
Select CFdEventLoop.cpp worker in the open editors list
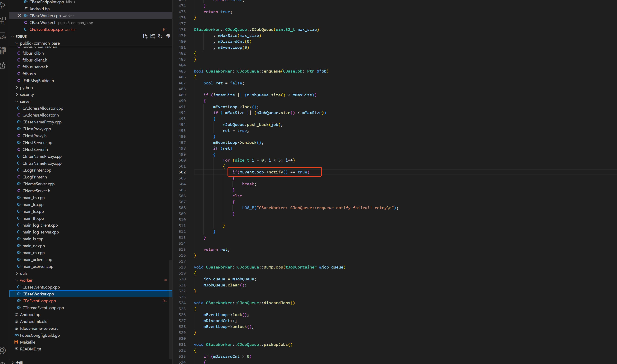[91, 29]
